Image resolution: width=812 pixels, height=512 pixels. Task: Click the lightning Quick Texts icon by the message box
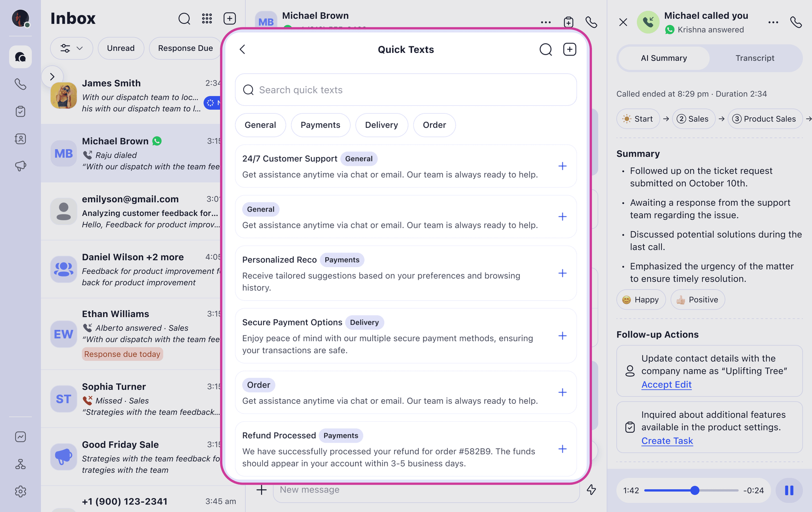(x=591, y=490)
